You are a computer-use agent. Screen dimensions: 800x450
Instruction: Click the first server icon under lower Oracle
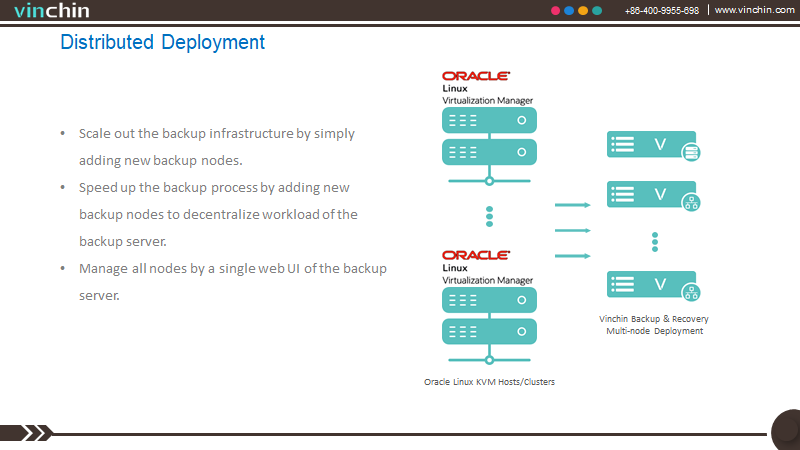tap(489, 300)
